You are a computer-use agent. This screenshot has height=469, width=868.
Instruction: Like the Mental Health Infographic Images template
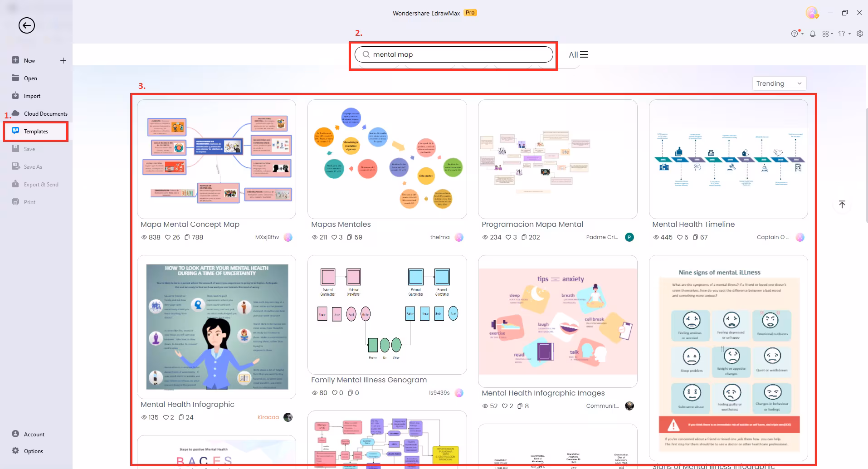coord(505,406)
